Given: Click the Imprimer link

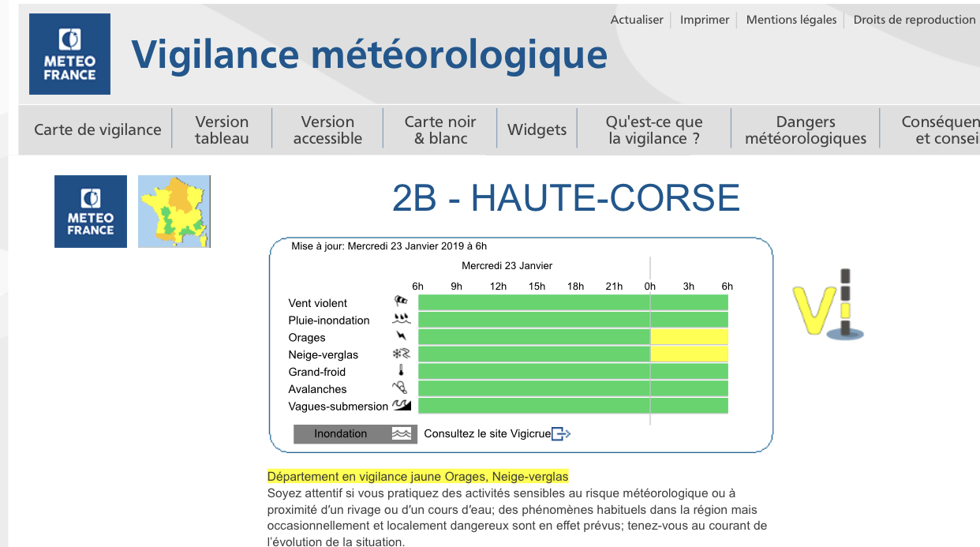Looking at the screenshot, I should 705,20.
